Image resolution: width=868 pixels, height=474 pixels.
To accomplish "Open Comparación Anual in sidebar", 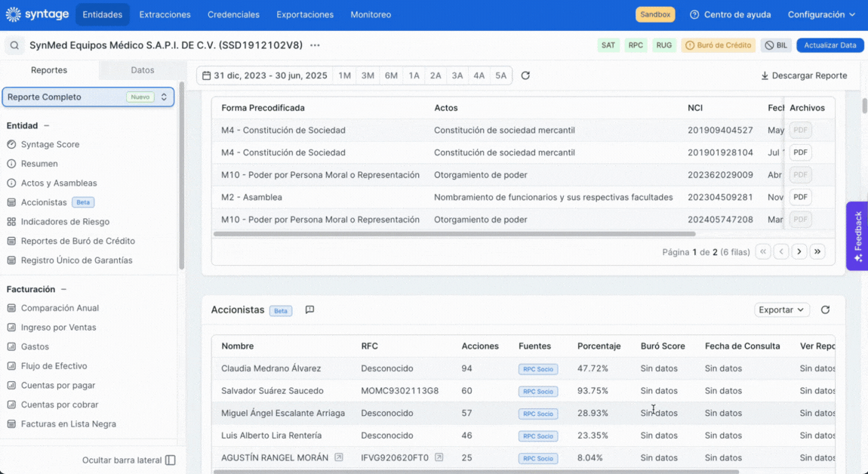I will point(53,308).
